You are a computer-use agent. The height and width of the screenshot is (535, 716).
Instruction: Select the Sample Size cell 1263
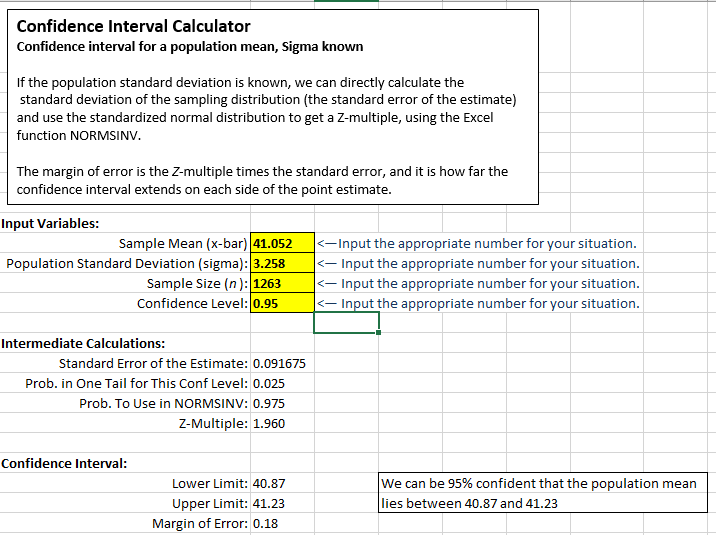tap(282, 283)
